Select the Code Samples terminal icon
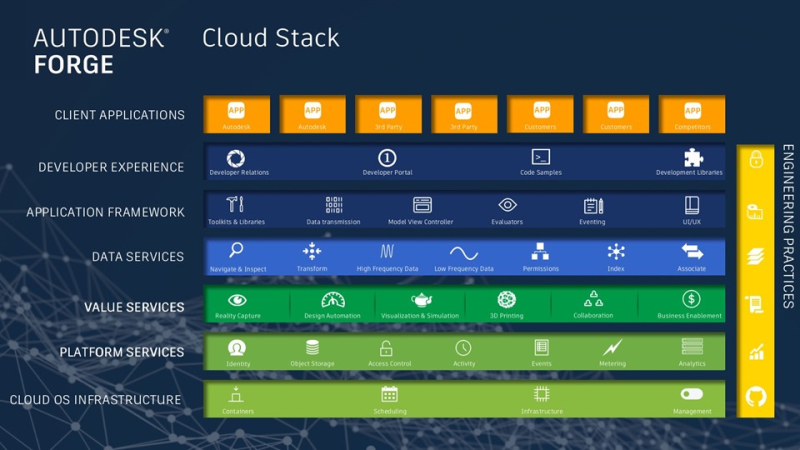 540,157
